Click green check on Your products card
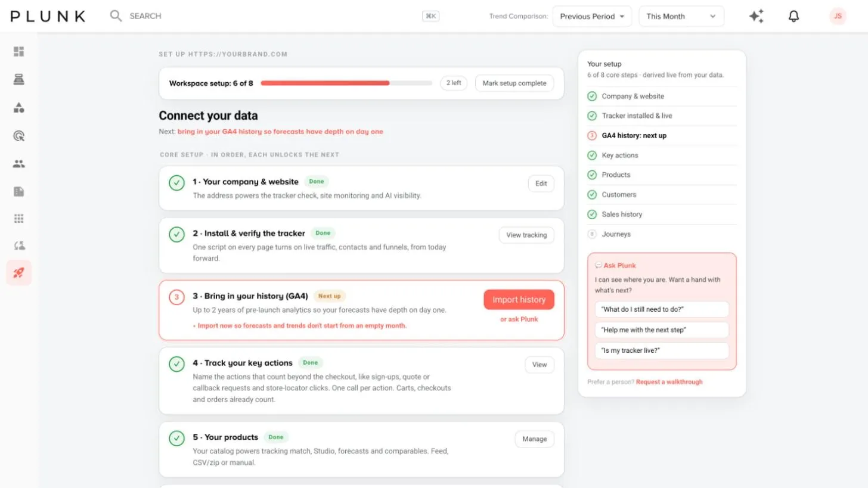The height and width of the screenshot is (488, 868). tap(176, 439)
